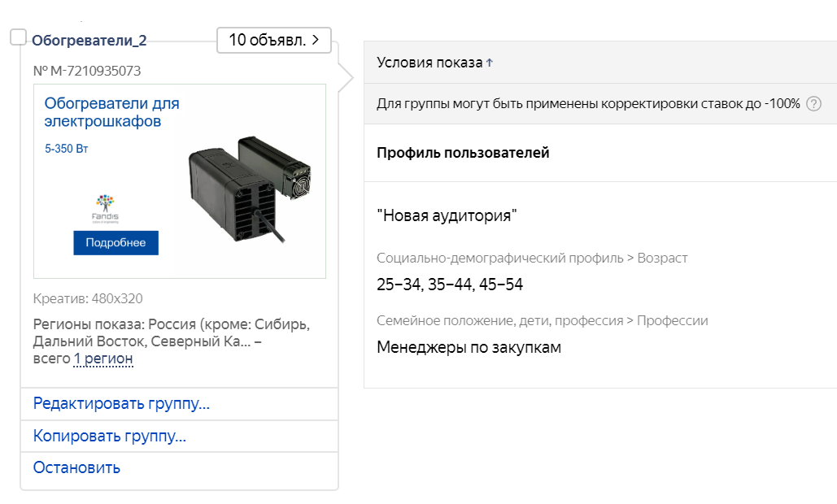Select the "Новая аудитория" audience entry
Viewport: 837px width, 504px height.
click(x=447, y=215)
